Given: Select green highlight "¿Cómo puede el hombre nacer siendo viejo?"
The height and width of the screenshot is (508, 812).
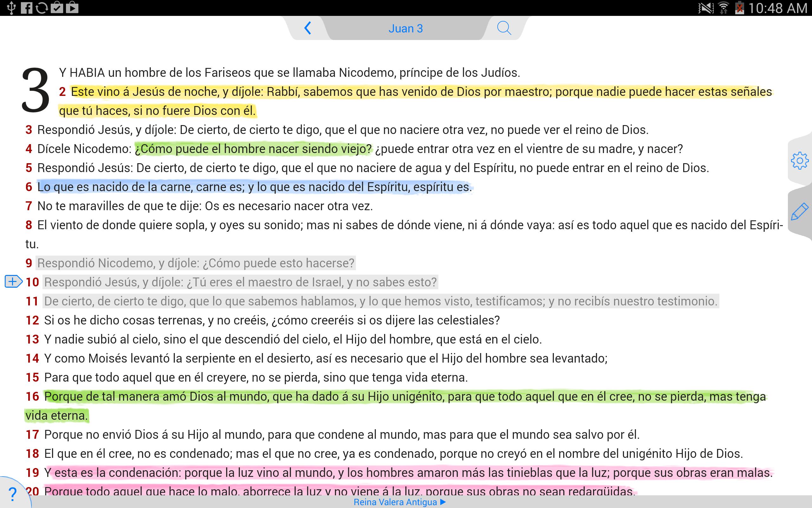Looking at the screenshot, I should [x=253, y=149].
